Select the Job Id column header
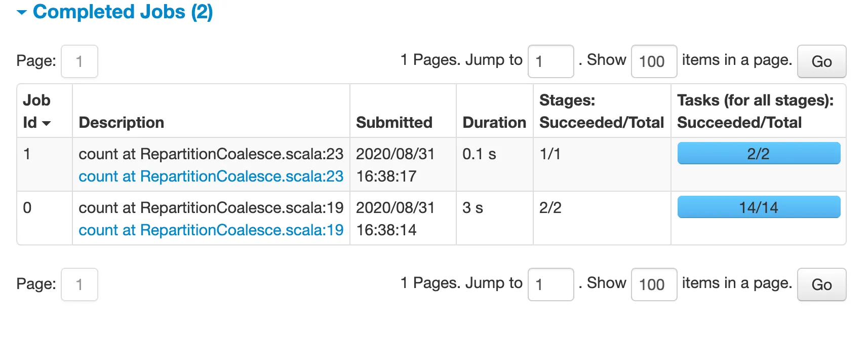This screenshot has height=356, width=868. (36, 111)
